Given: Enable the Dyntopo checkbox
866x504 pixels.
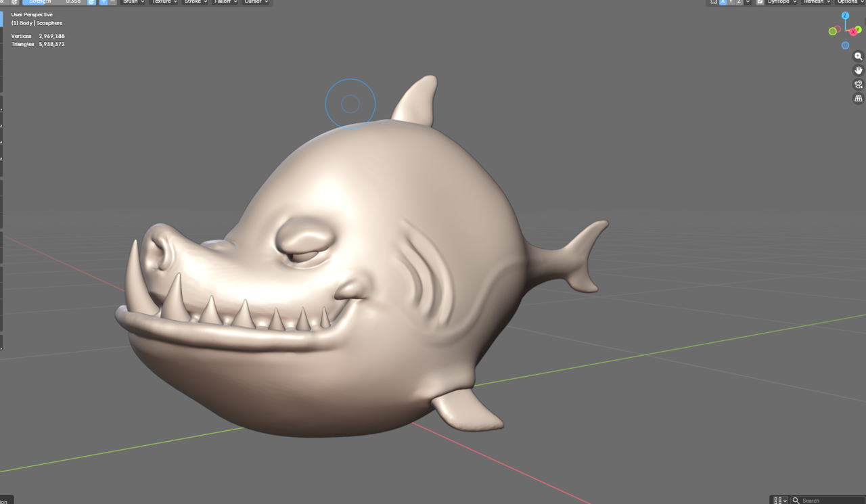Looking at the screenshot, I should point(759,2).
